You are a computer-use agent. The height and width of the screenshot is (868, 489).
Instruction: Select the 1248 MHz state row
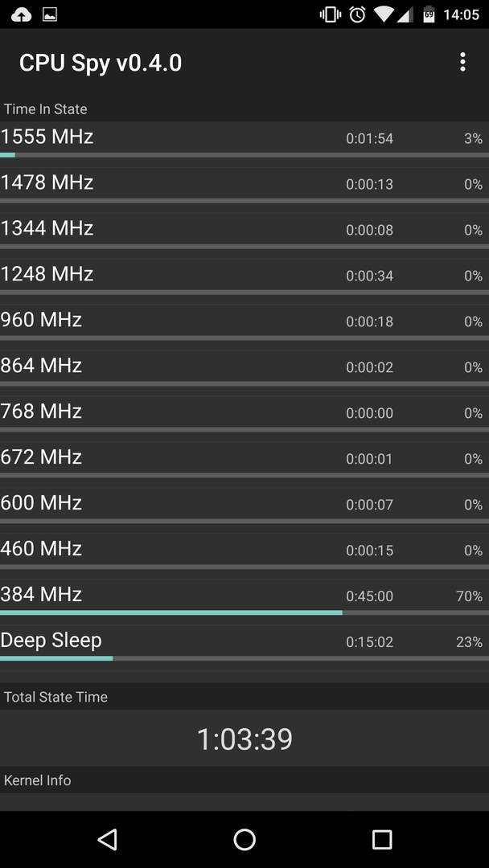[x=244, y=277]
